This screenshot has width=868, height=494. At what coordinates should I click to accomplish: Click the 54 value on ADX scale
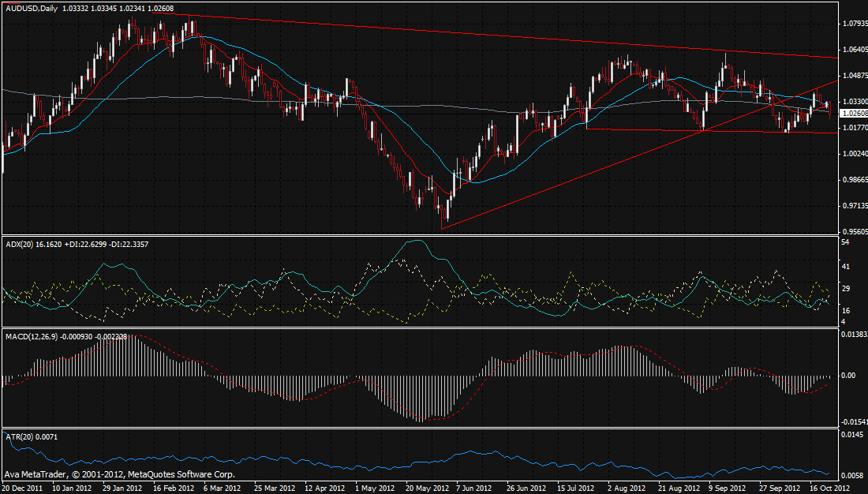point(846,241)
